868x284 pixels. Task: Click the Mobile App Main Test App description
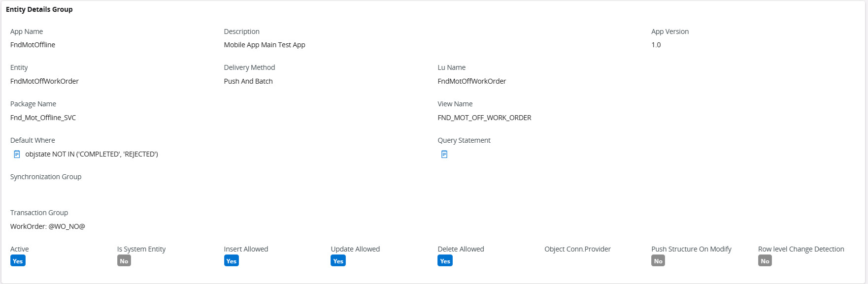click(x=265, y=45)
